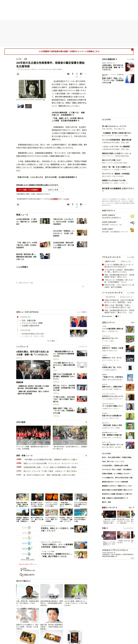Play the フィリピンで洪水 230人以上が死亡 video

[70, 435]
